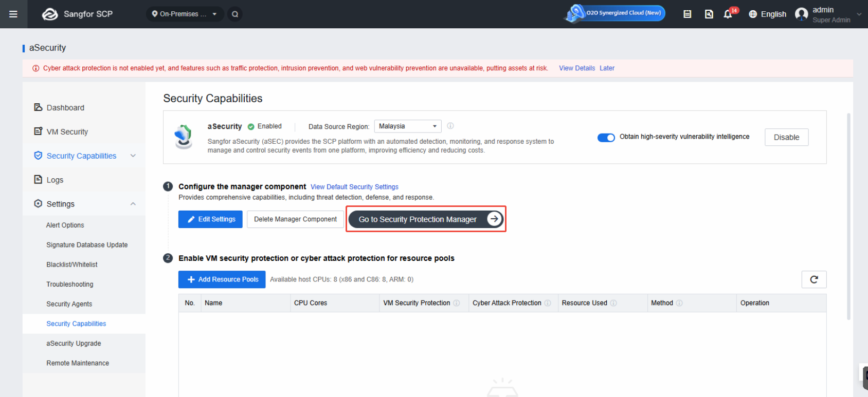Click Go to Security Protection Manager
868x397 pixels.
coord(426,219)
